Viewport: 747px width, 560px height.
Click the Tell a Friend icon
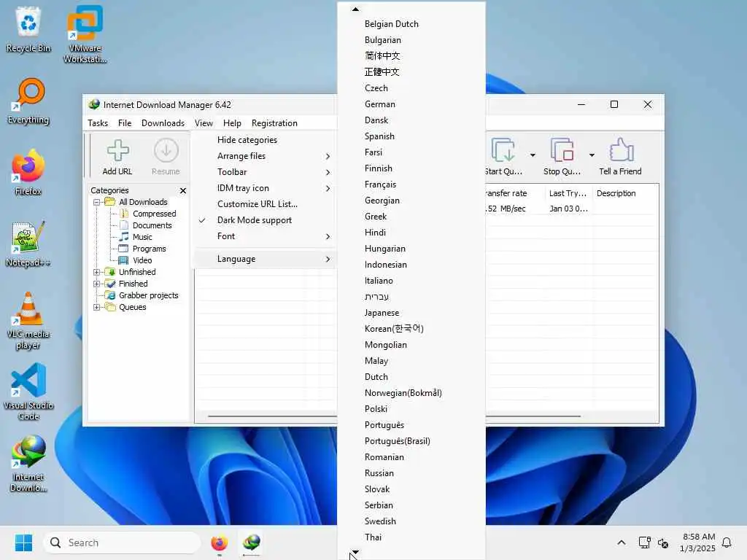[620, 157]
